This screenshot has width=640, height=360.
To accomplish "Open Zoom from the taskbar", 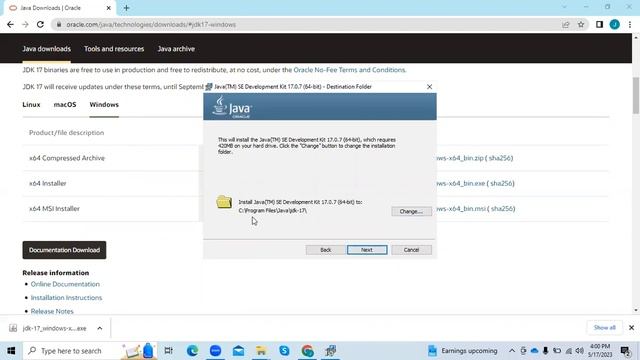I will tap(216, 351).
